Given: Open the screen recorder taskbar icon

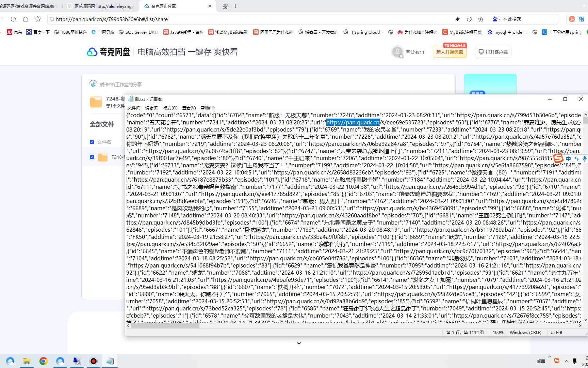Looking at the screenshot, I should pos(93,361).
